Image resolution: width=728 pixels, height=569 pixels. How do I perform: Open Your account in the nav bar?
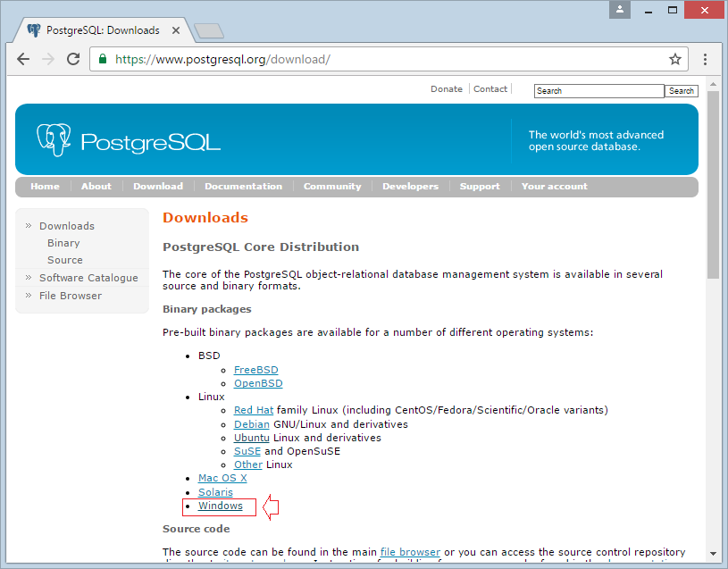click(x=555, y=186)
